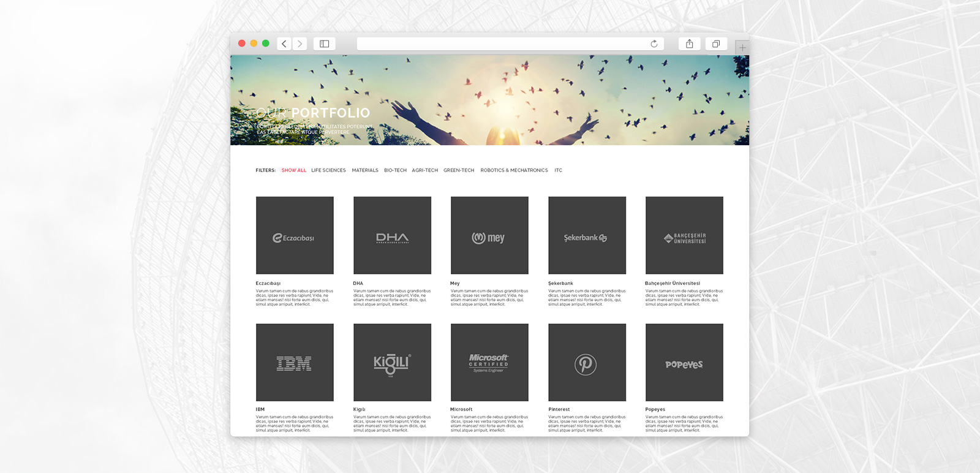This screenshot has height=473, width=980.
Task: Go forward using browser forward arrow
Action: click(300, 44)
